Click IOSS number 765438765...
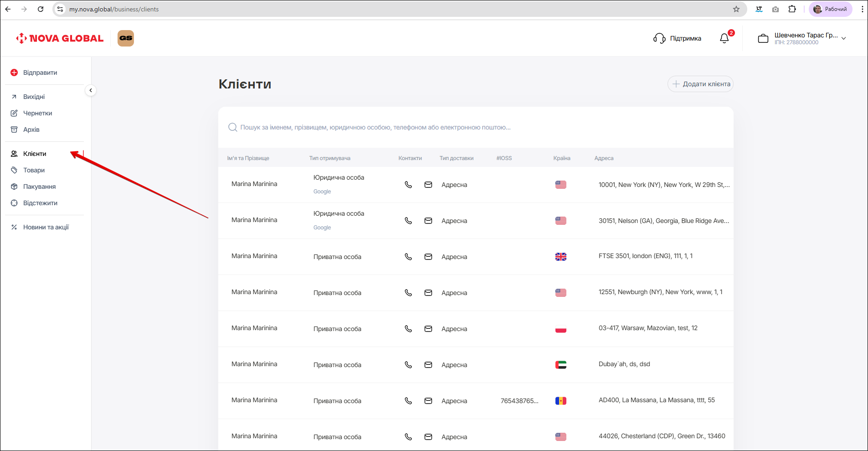 519,401
